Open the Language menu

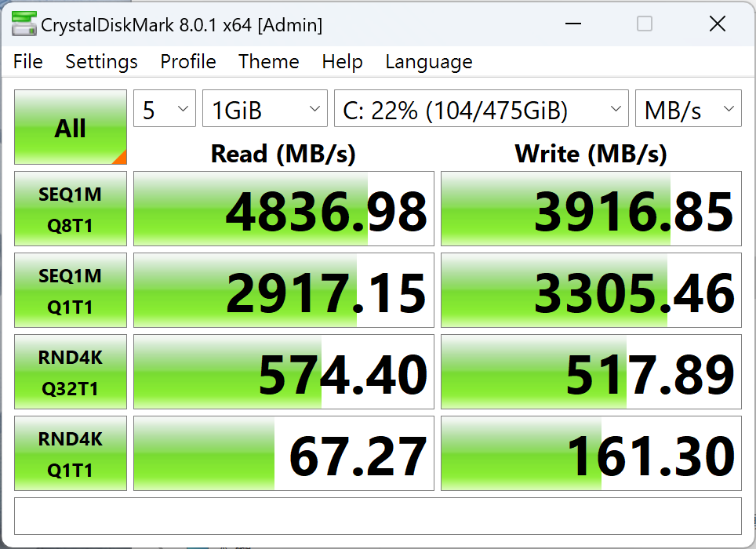tap(429, 62)
